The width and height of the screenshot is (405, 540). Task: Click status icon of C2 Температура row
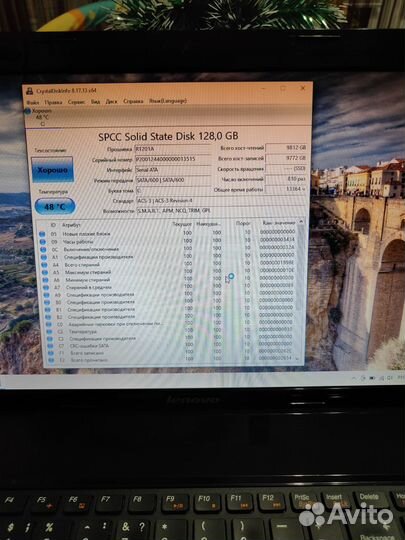click(50, 332)
